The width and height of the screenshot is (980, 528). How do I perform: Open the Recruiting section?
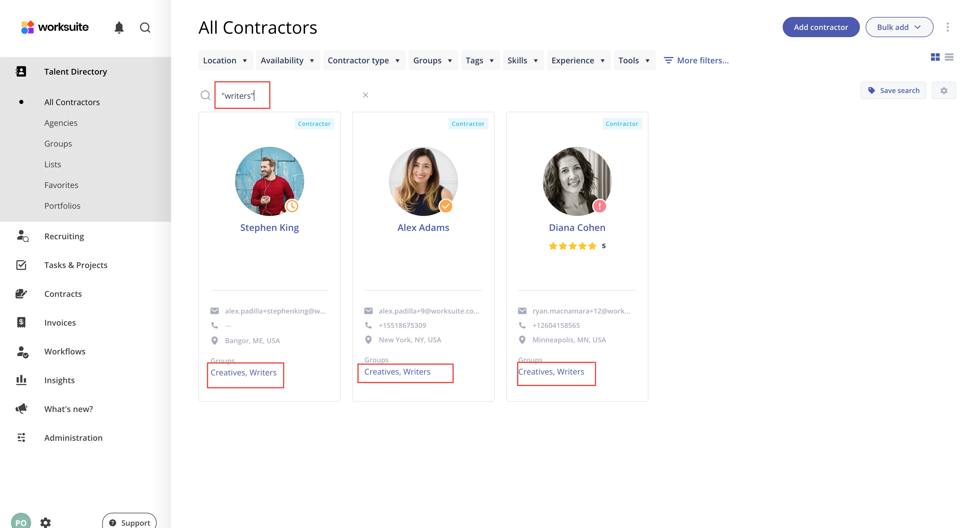pyautogui.click(x=64, y=236)
